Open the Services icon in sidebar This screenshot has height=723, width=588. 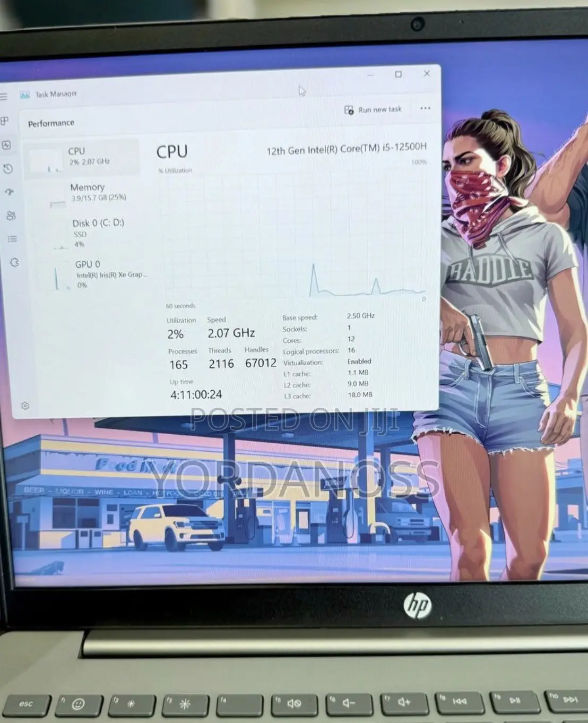[x=14, y=262]
